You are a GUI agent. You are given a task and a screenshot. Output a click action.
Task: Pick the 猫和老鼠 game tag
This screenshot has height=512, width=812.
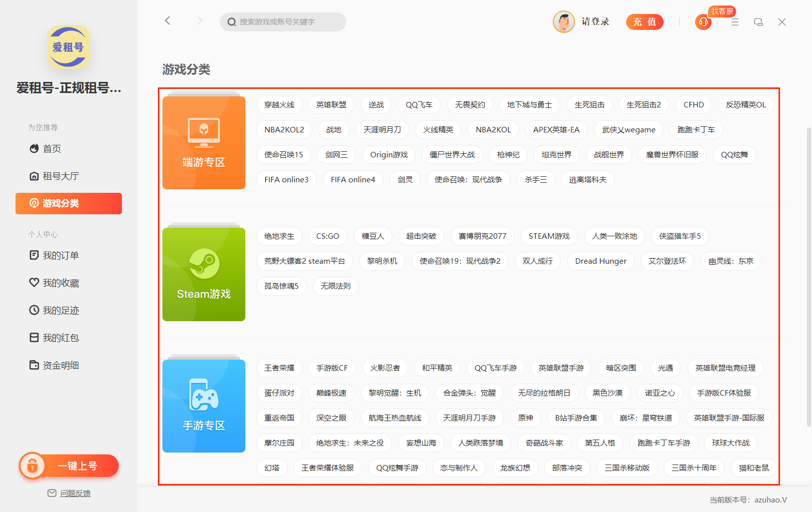[754, 468]
